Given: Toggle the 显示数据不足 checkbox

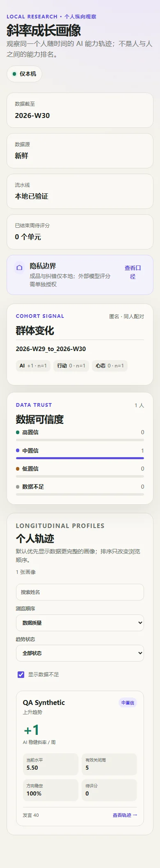Looking at the screenshot, I should (x=21, y=674).
